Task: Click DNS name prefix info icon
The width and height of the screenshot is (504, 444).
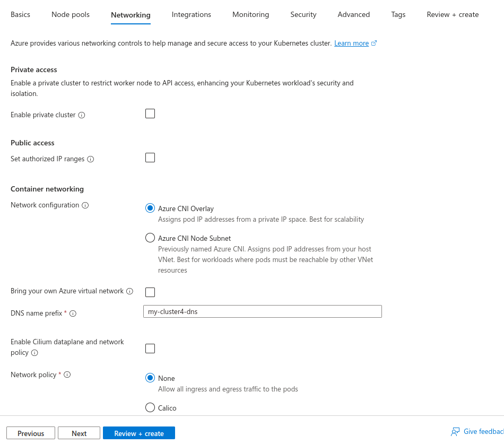Action: pos(73,314)
